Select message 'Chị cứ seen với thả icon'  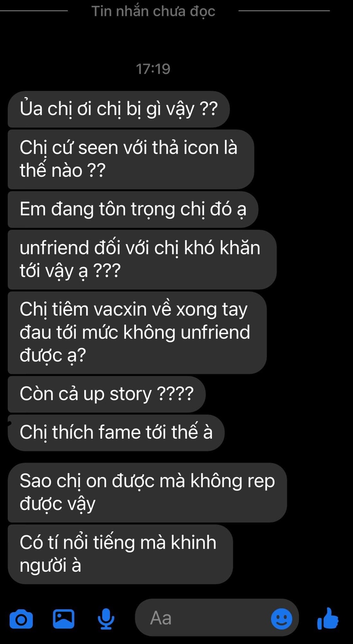pos(131,159)
